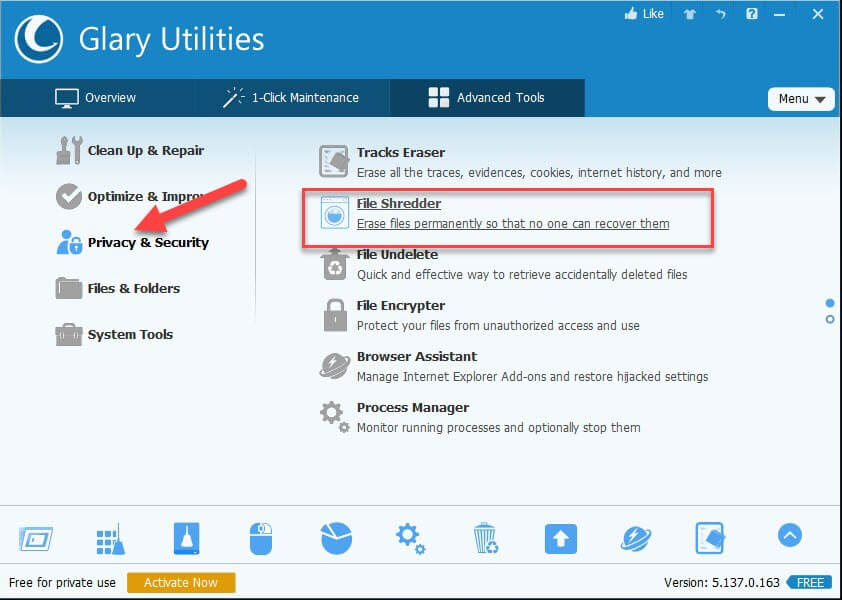Open the two gears icon in bottom toolbar
842x600 pixels.
(x=411, y=539)
